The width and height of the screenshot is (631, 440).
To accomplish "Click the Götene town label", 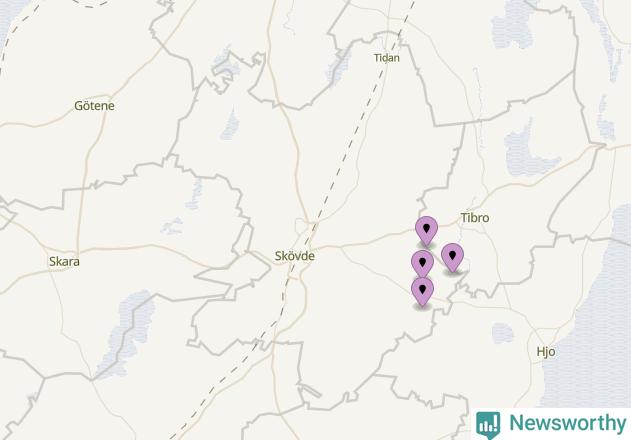I will [95, 106].
